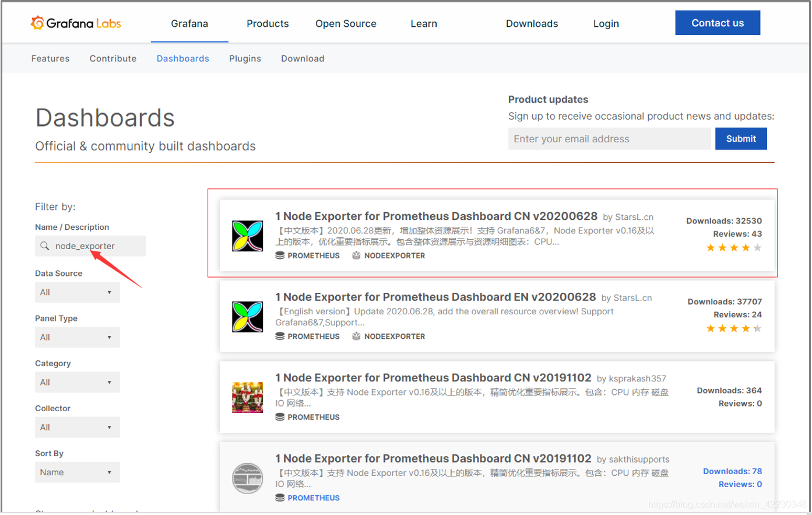812x515 pixels.
Task: Click the Name / Description search field
Action: 90,246
